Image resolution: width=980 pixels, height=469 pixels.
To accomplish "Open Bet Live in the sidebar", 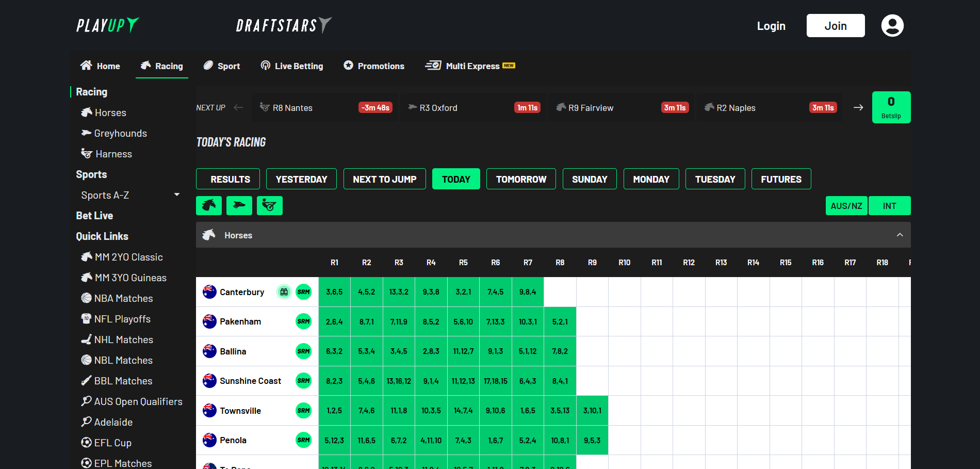I will (x=94, y=216).
